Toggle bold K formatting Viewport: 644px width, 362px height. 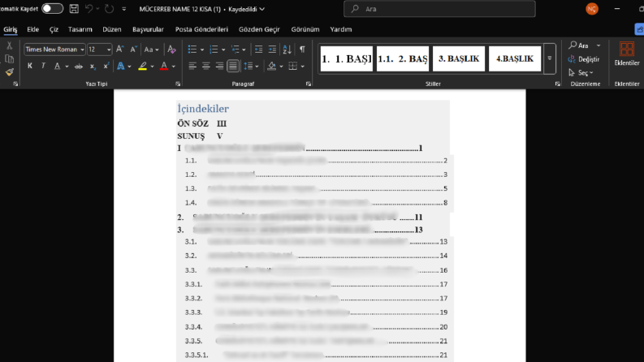29,66
